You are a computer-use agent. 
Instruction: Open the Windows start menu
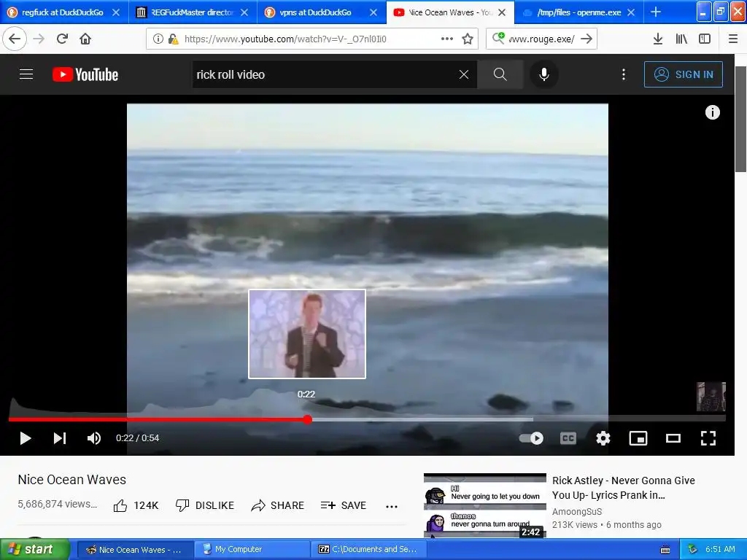coord(34,550)
